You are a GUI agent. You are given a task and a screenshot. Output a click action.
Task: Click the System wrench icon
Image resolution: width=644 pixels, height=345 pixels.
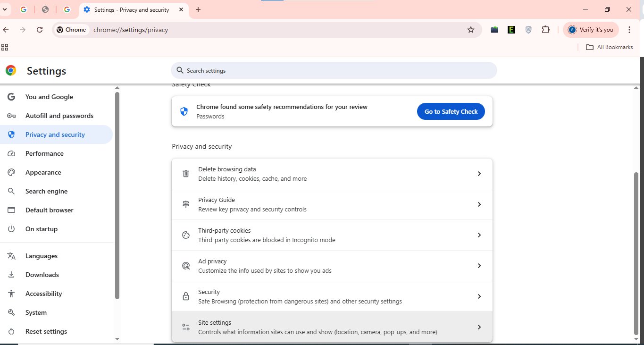11,312
